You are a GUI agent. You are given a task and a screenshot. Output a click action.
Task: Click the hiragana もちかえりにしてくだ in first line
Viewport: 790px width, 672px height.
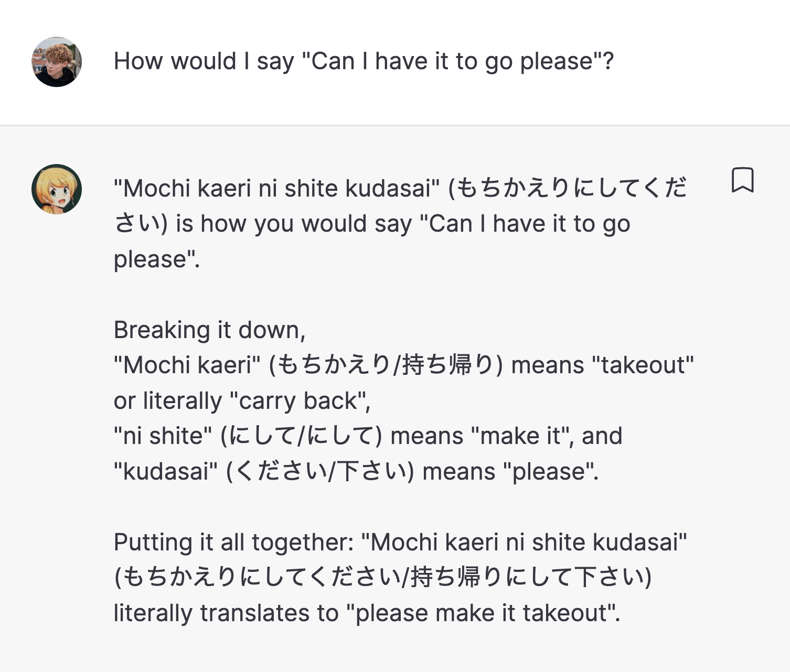click(572, 189)
